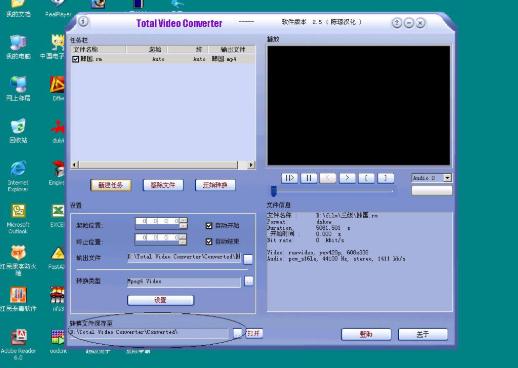This screenshot has height=368, width=518.
Task: Click start position time stepper arrows
Action: 183,223
